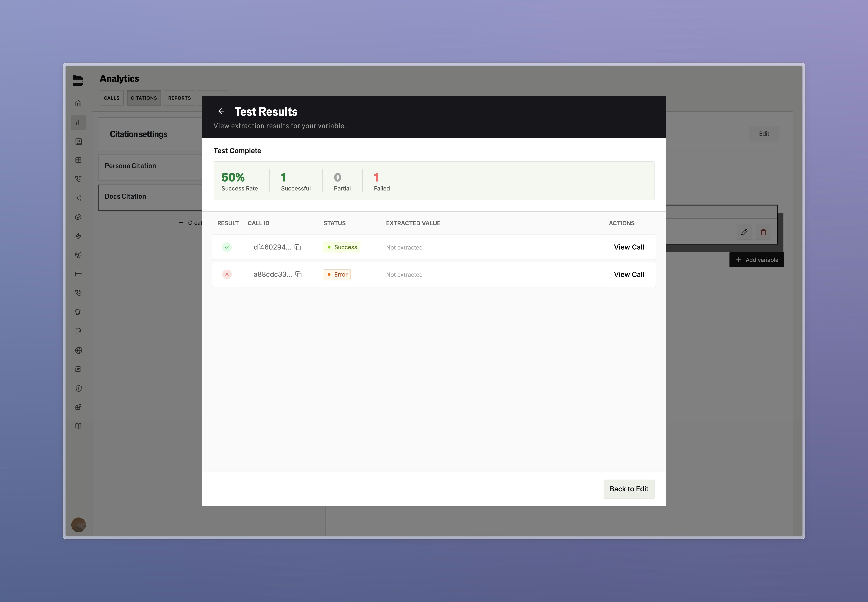Click View Call for the Success row
Screen dimensions: 868x602
tap(629, 247)
